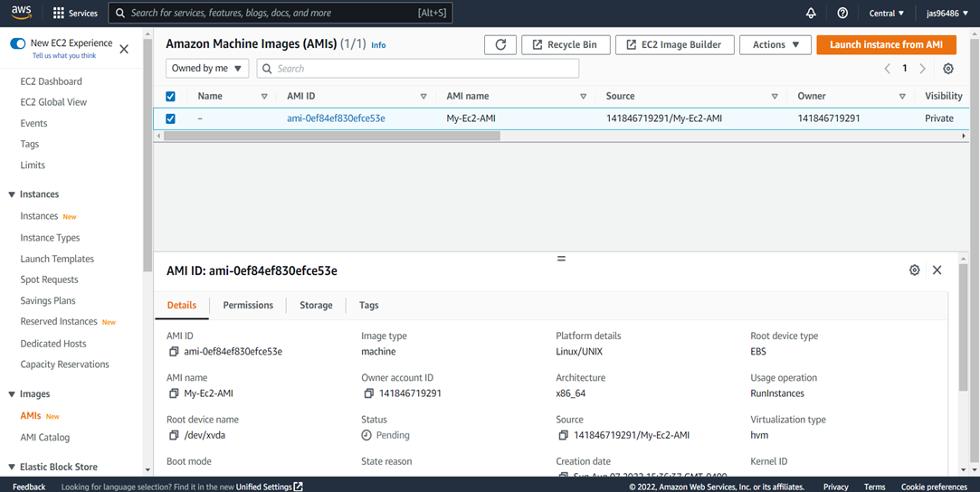Viewport: 980px width, 492px height.
Task: Open Instance Types in sidebar
Action: (x=50, y=238)
